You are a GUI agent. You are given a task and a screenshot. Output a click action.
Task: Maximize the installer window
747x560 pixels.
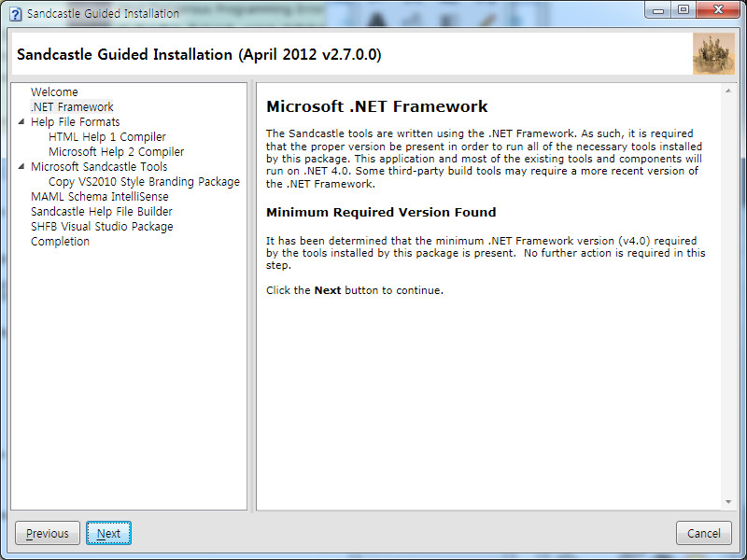(x=684, y=11)
